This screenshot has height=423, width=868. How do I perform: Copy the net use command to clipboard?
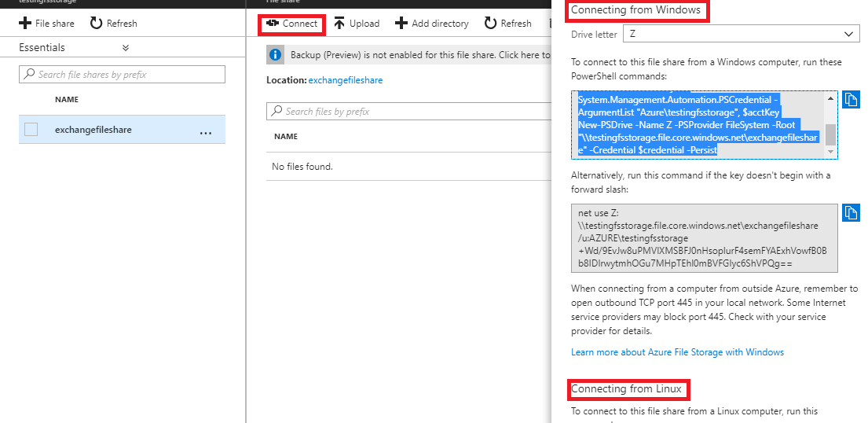tap(851, 213)
